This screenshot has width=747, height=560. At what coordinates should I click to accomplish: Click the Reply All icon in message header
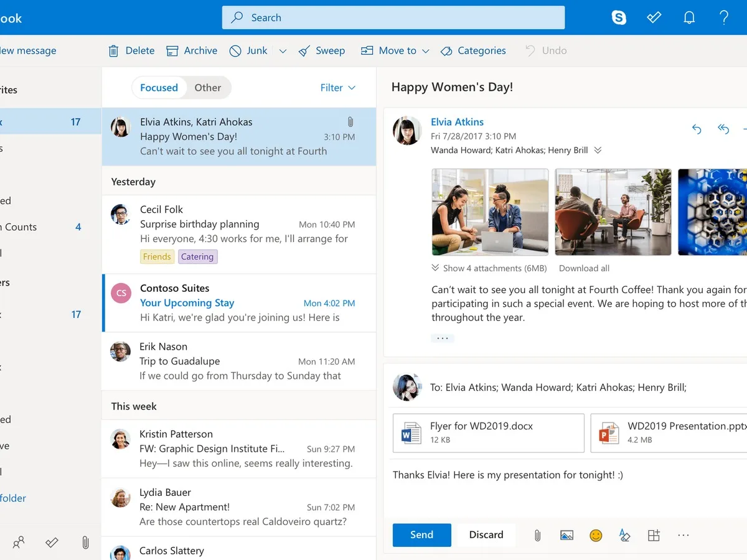[x=723, y=129]
